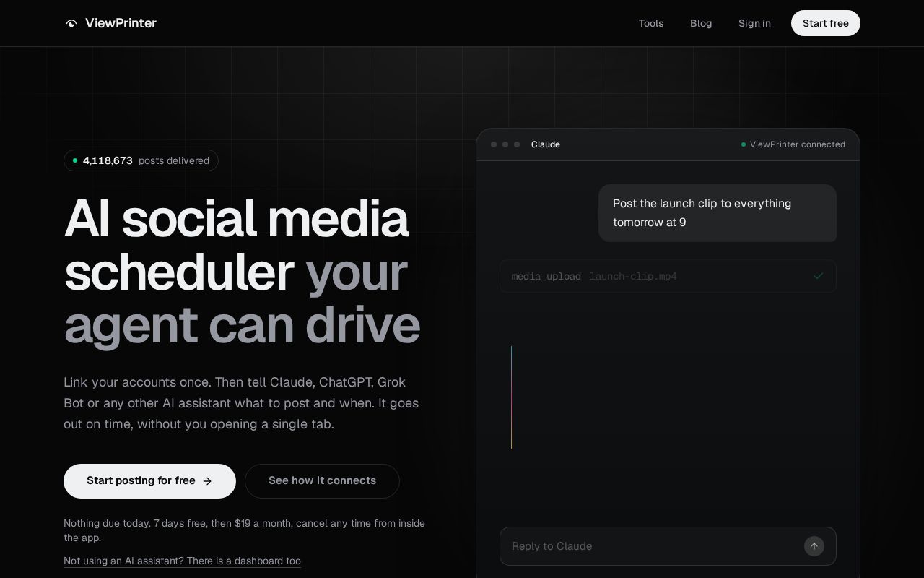Click the Link your accounts once paragraph

click(241, 403)
